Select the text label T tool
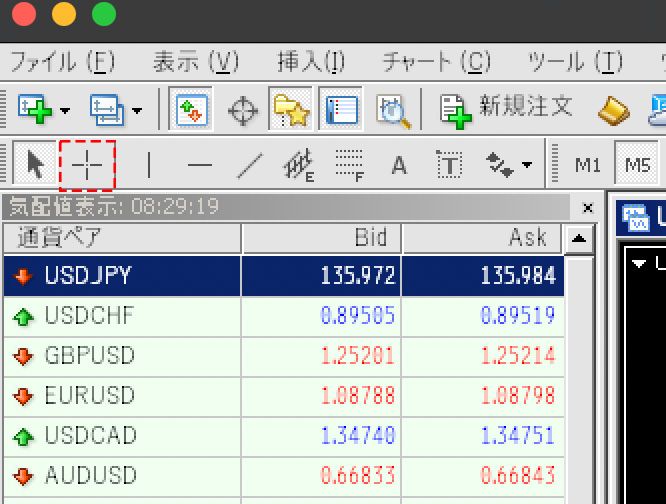The height and width of the screenshot is (504, 666). [449, 164]
